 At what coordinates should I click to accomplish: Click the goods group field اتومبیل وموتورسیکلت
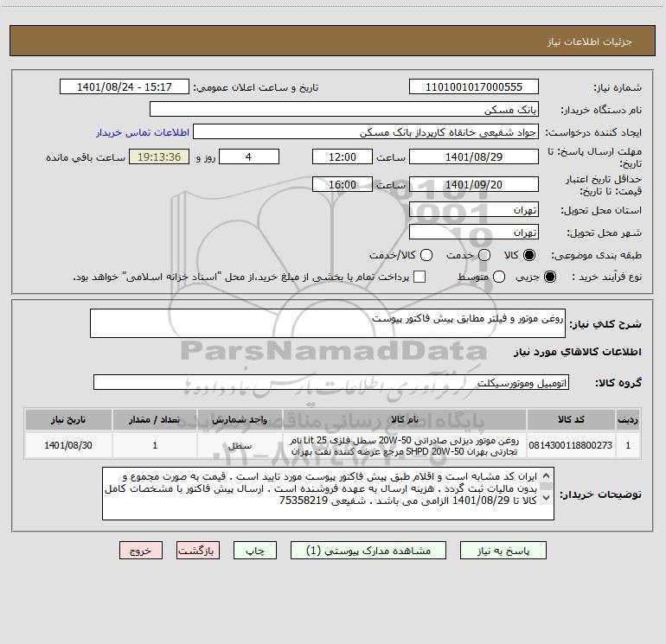pos(331,382)
